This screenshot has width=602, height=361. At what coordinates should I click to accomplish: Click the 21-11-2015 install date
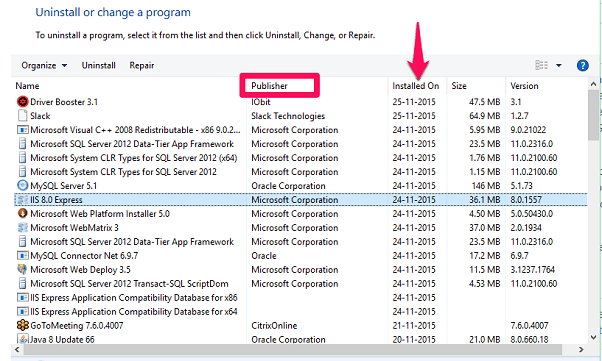[x=414, y=326]
